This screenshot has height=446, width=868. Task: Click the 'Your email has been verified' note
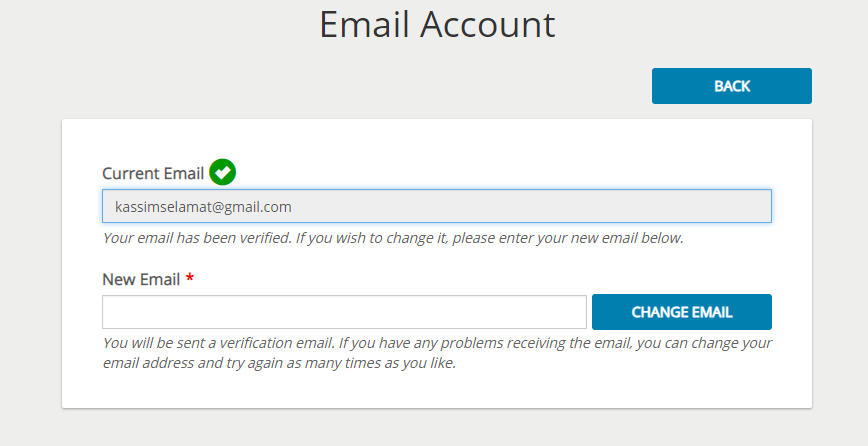pyautogui.click(x=393, y=238)
